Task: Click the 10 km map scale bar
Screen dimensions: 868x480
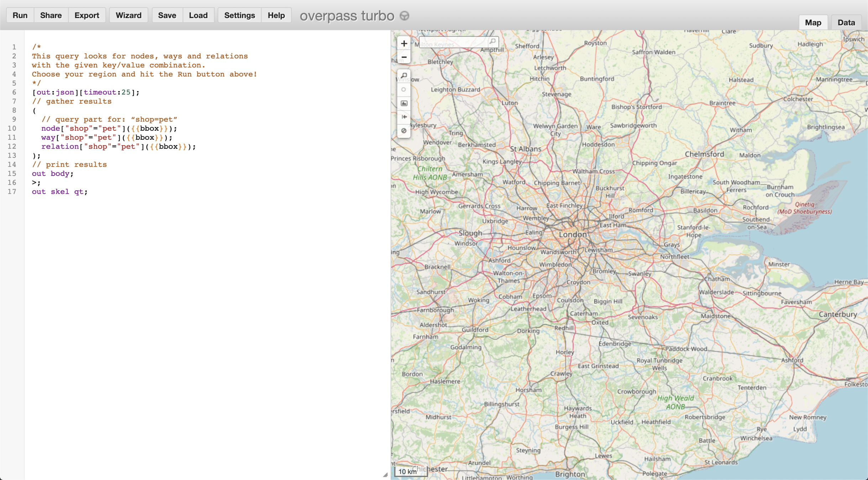Action: [411, 471]
